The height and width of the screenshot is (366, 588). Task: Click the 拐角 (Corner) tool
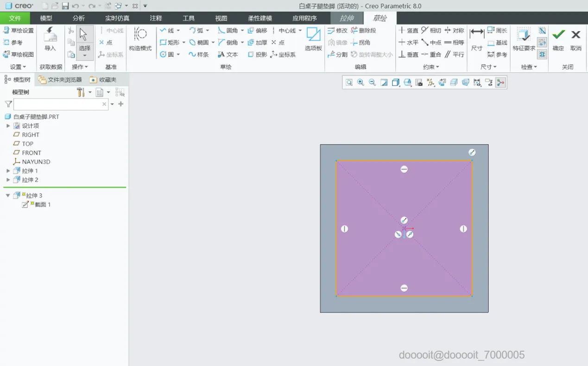click(360, 43)
